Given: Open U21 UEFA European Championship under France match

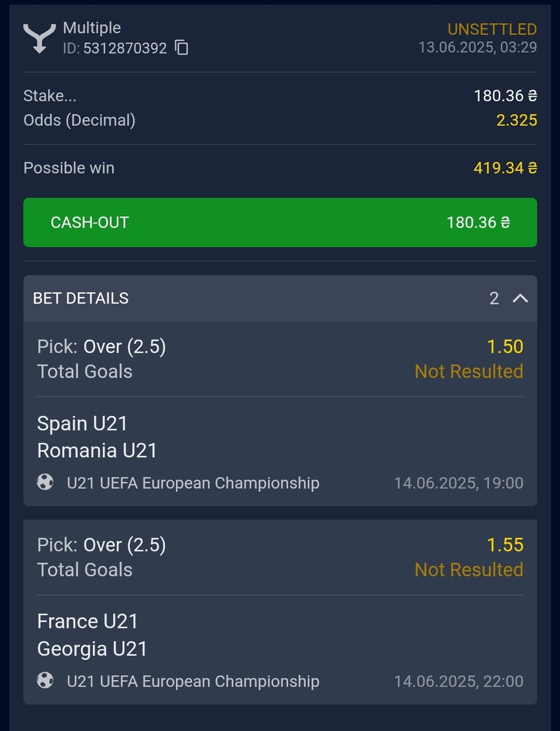Looking at the screenshot, I should click(x=193, y=681).
